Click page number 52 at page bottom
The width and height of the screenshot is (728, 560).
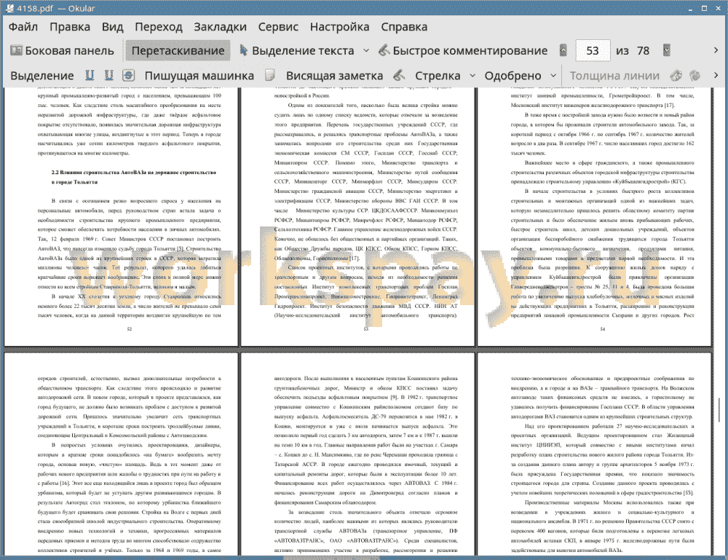[129, 328]
